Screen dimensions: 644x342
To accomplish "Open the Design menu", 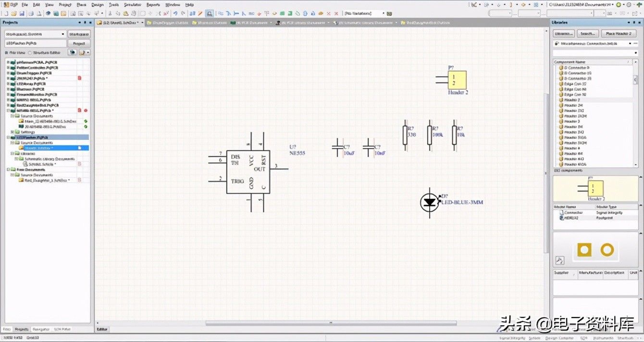I will pos(97,4).
